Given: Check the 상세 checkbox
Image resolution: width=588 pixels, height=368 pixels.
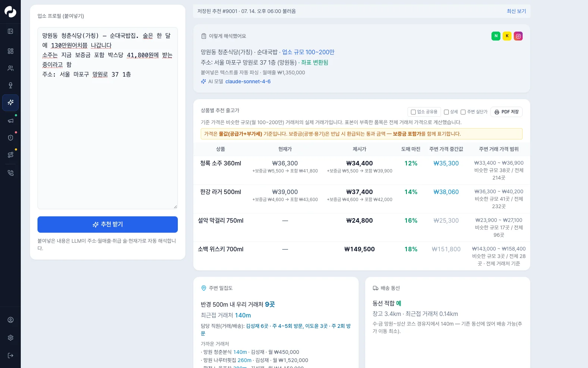Looking at the screenshot, I should [x=447, y=112].
